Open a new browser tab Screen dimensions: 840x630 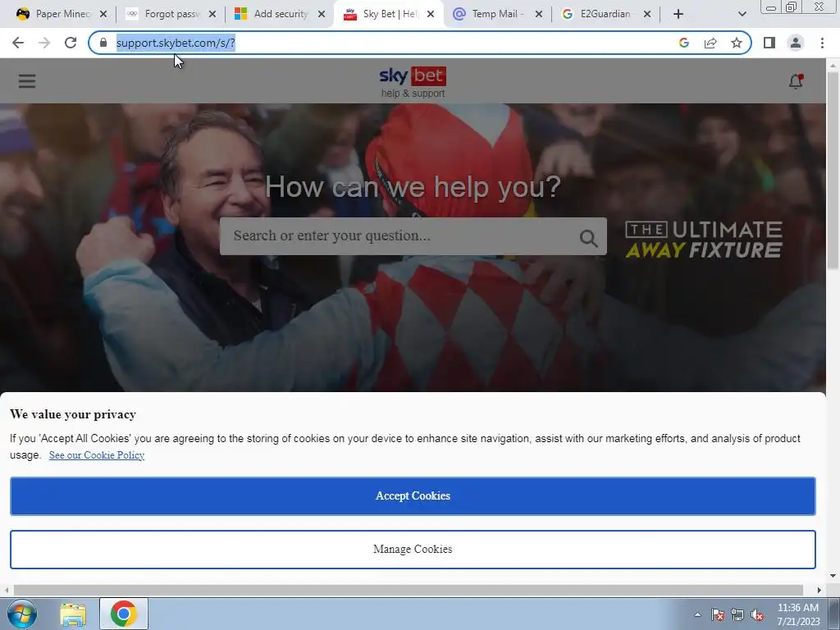click(x=678, y=14)
